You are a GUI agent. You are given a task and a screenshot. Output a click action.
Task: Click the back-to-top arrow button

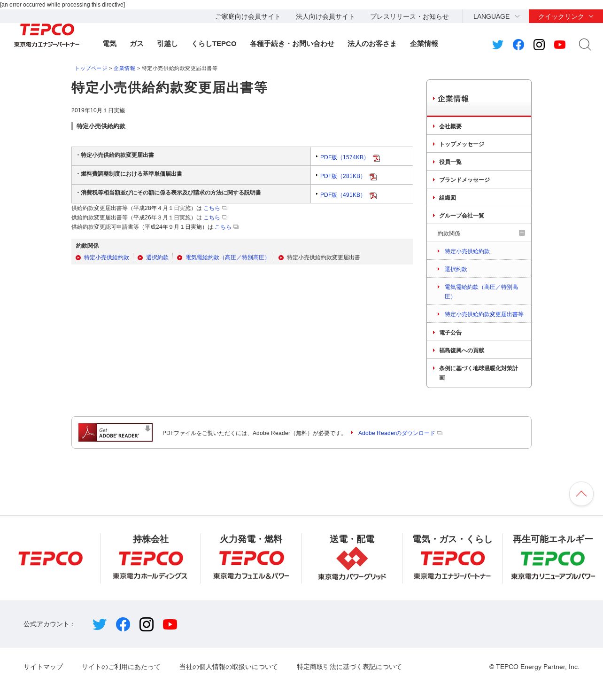(581, 494)
